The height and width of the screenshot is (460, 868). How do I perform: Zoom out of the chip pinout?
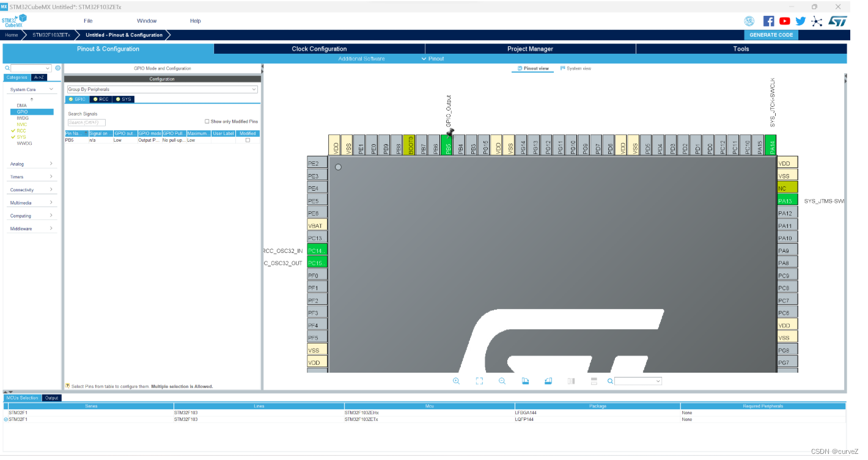click(x=502, y=381)
